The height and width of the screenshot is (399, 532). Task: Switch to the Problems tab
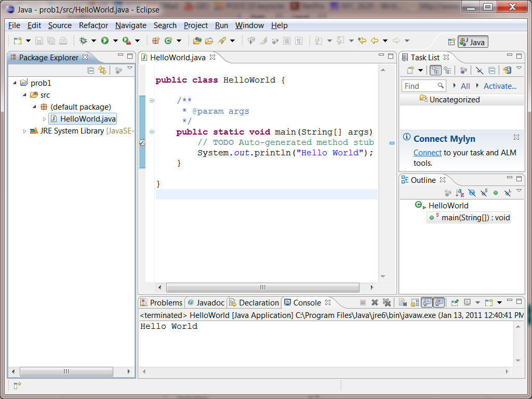point(162,303)
